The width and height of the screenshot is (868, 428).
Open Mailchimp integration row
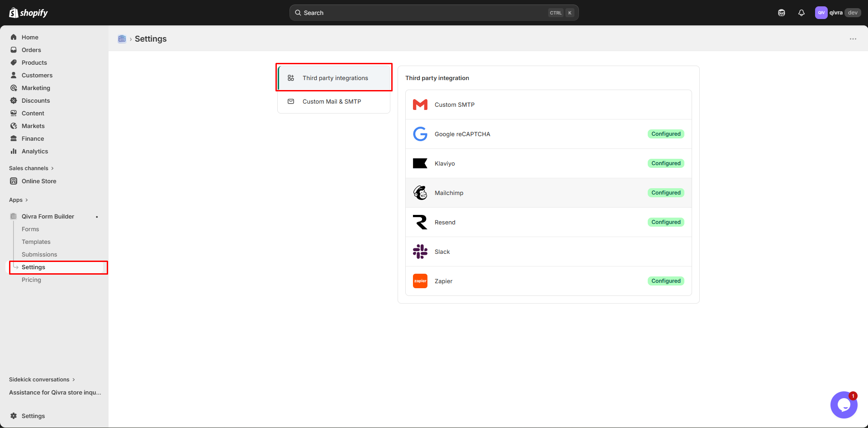click(x=549, y=193)
